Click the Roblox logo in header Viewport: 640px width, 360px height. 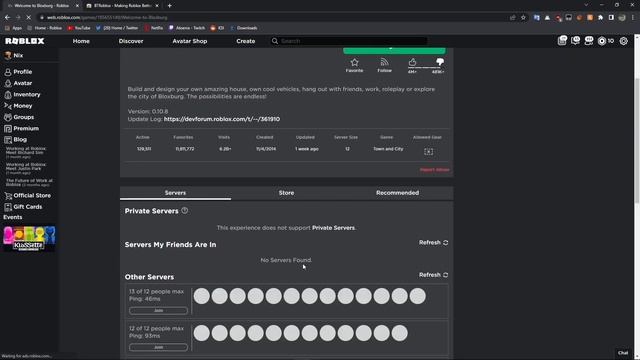point(24,41)
